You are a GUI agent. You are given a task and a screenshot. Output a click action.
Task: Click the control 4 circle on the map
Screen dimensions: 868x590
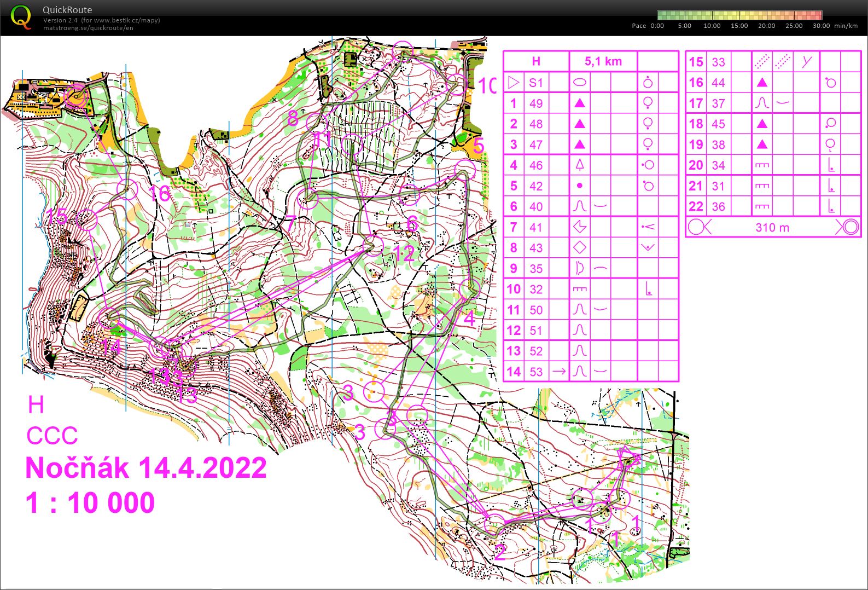coord(469,288)
